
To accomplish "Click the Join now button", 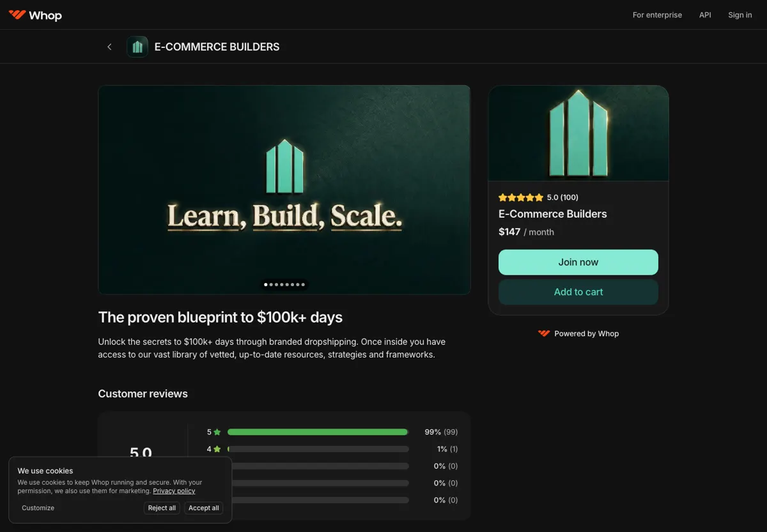I will tap(578, 262).
